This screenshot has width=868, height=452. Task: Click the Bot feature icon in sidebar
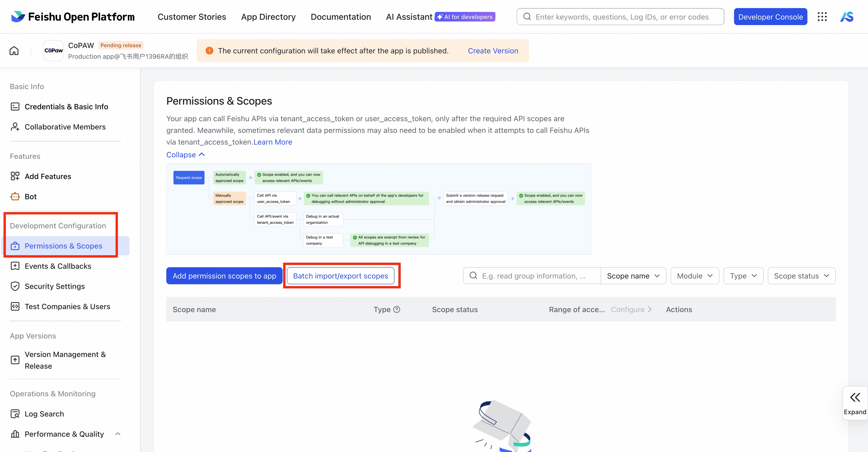click(x=15, y=196)
